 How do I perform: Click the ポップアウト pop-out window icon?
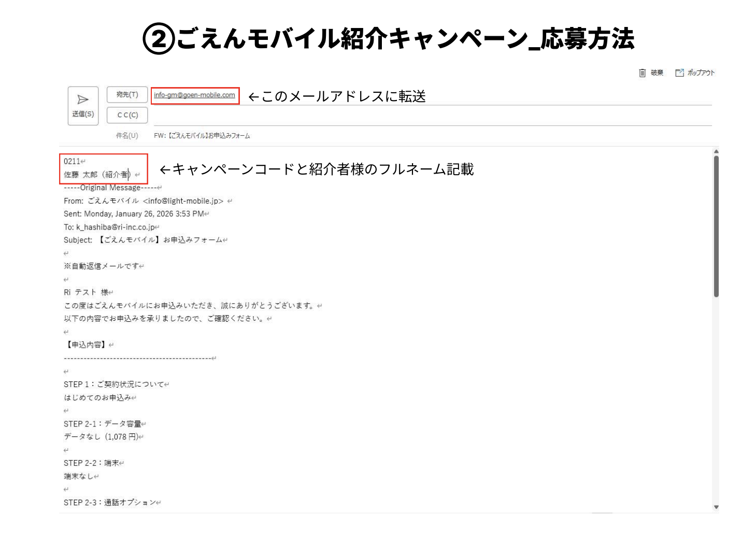point(679,73)
